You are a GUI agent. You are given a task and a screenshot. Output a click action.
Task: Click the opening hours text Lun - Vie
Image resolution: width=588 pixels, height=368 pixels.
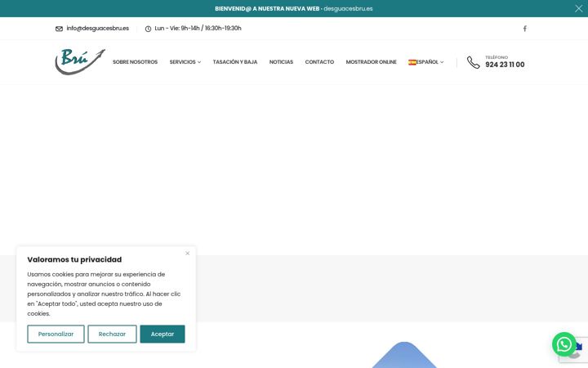[198, 28]
